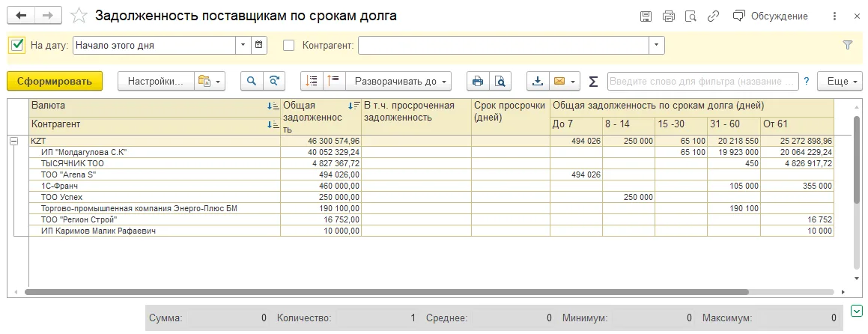The image size is (868, 334).
Task: Click cell 25 272 898,96
Action: click(797, 142)
